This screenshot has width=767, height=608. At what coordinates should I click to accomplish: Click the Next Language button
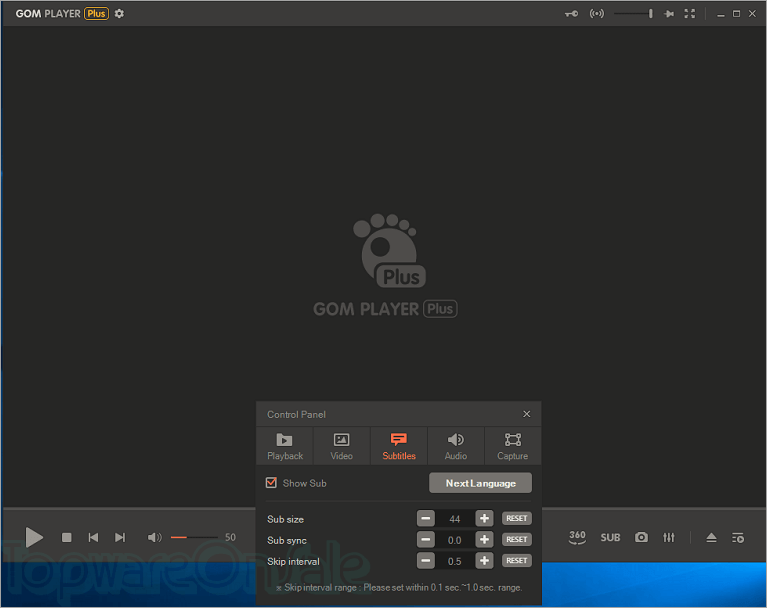(480, 483)
